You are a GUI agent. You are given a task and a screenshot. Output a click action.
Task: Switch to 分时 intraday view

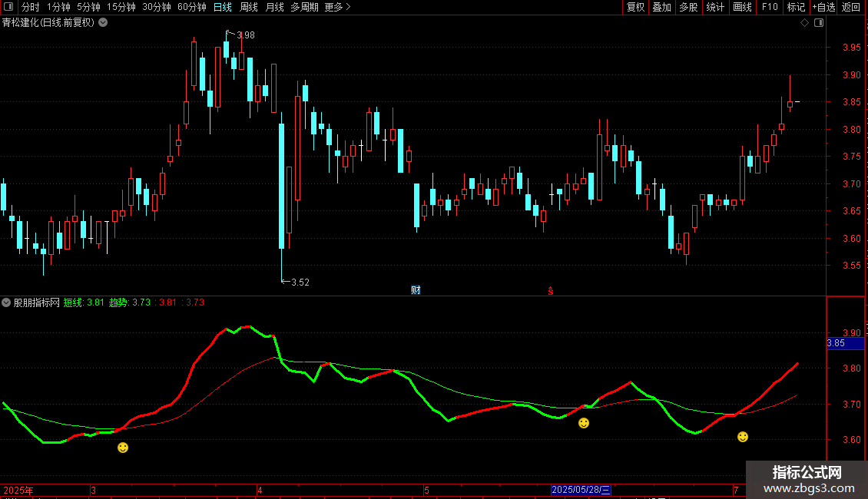pyautogui.click(x=31, y=7)
